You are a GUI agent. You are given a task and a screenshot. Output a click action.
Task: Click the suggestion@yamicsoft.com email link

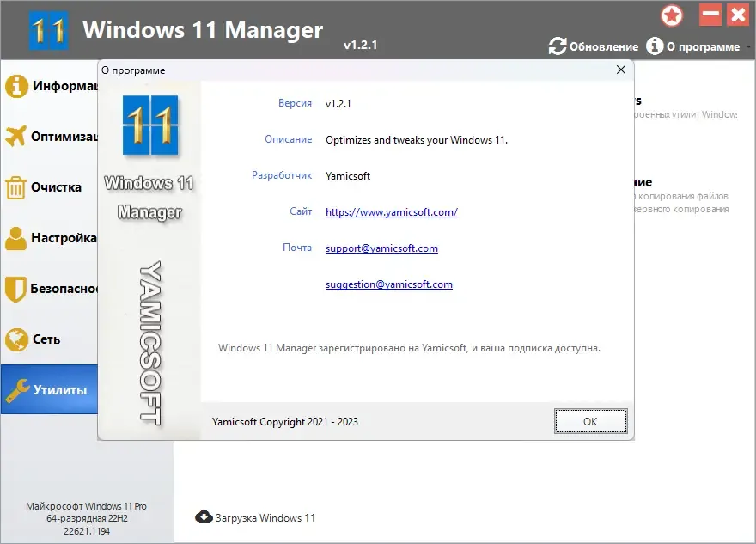point(388,284)
